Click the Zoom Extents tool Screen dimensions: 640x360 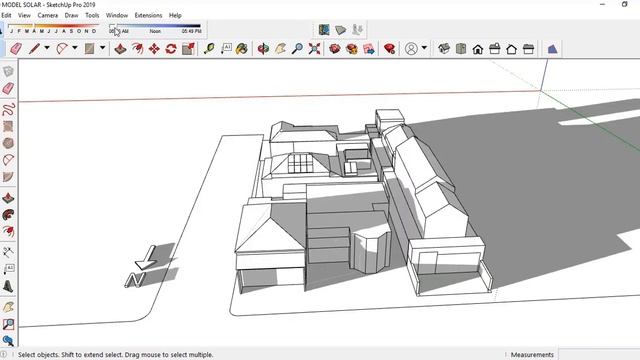pos(314,49)
